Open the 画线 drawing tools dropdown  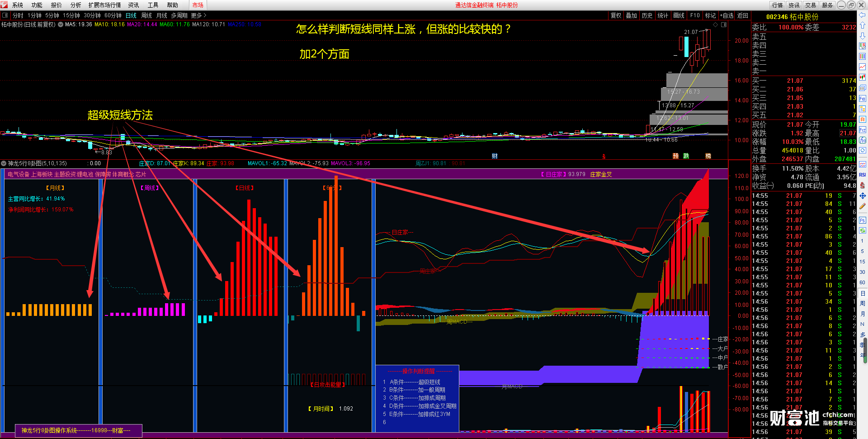(679, 15)
